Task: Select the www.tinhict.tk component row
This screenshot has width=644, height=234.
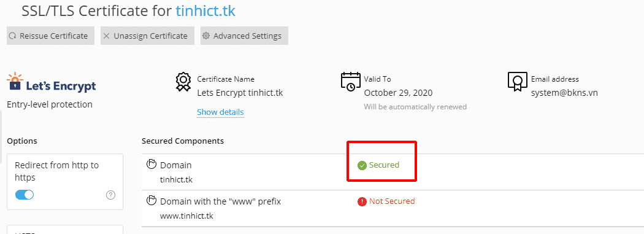Action: pos(393,208)
